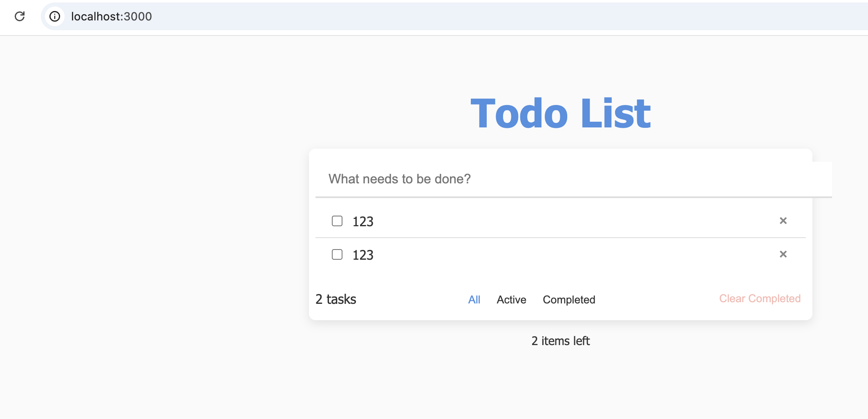Mark the second 123 task complete
The height and width of the screenshot is (419, 868).
coord(337,254)
